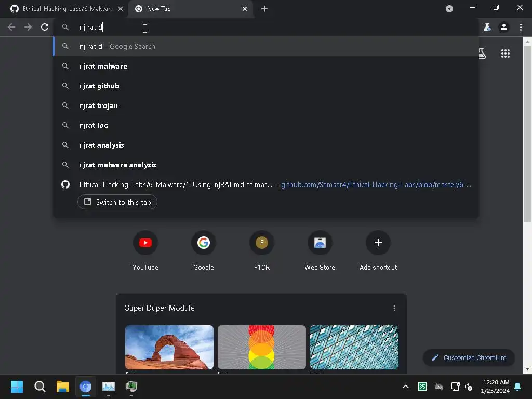532x399 pixels.
Task: Open the F1CR shortcut
Action: pyautogui.click(x=262, y=251)
